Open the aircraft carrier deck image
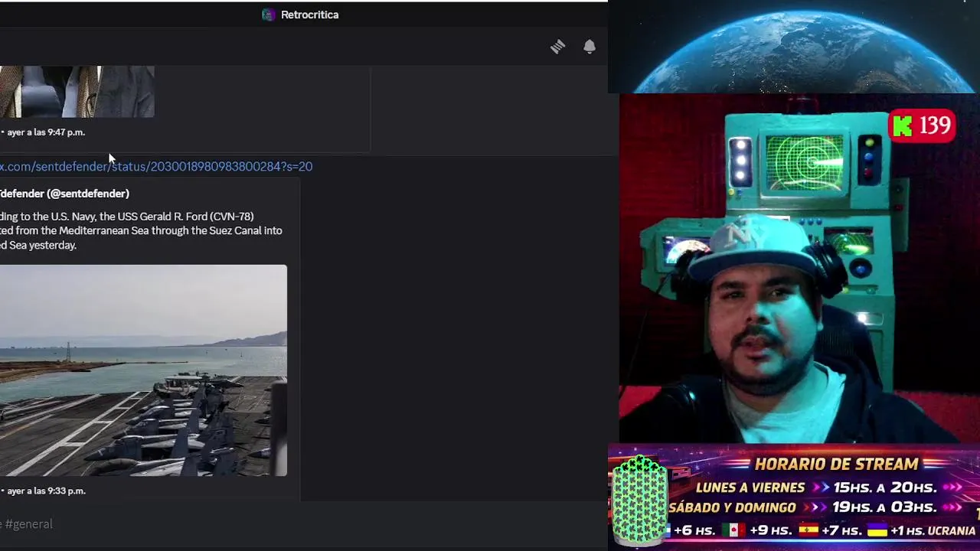Screen dimensions: 980x551 coord(143,370)
